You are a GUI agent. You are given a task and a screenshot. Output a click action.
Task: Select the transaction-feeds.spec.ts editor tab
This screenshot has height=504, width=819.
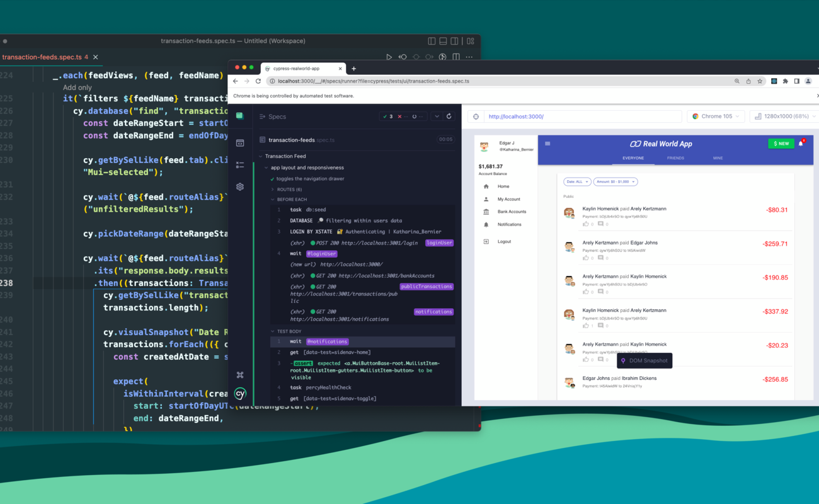[42, 57]
